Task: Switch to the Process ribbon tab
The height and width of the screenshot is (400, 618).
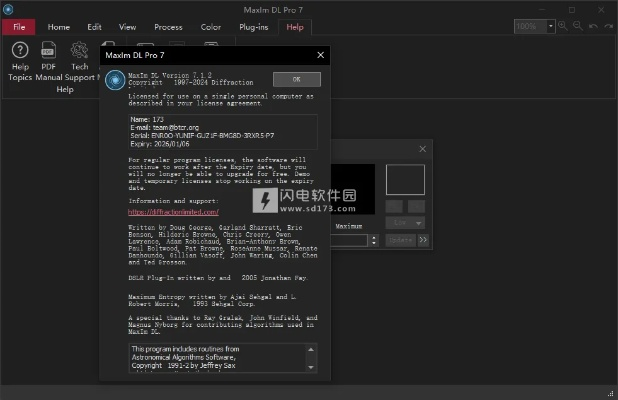Action: tap(168, 27)
